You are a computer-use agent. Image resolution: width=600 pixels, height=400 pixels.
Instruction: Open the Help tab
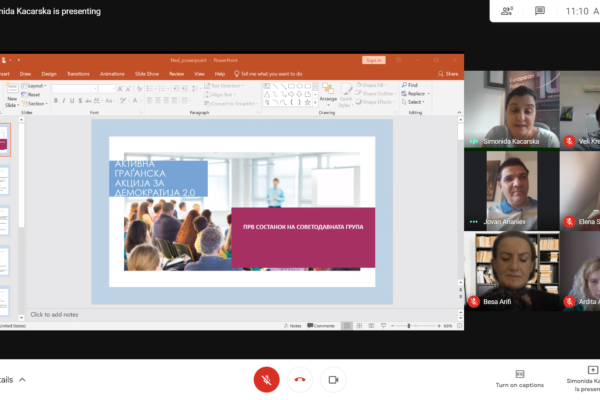(220, 74)
